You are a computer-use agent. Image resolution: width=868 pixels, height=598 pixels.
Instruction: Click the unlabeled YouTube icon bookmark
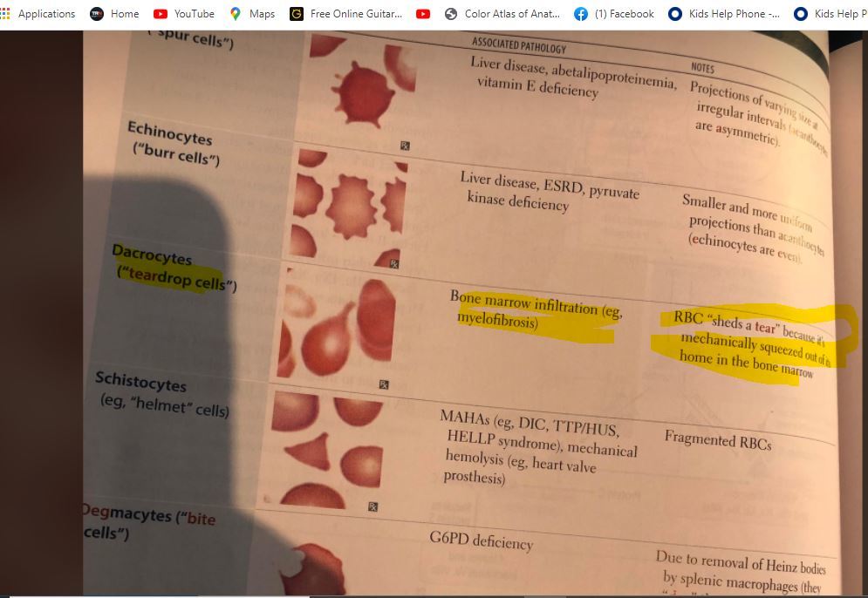423,14
